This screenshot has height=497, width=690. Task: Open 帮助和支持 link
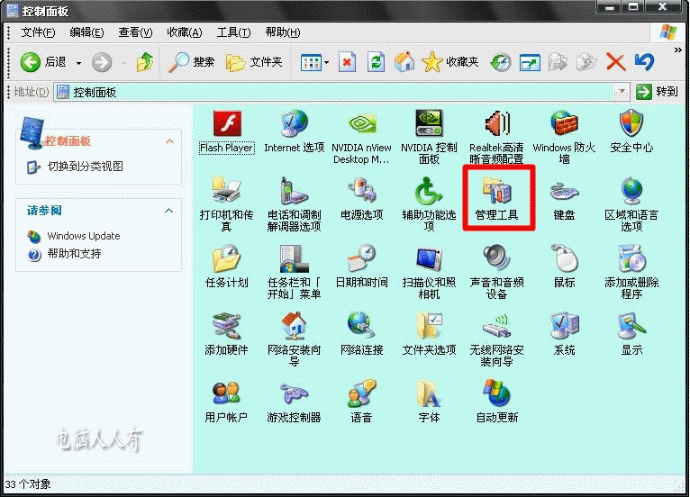[74, 254]
